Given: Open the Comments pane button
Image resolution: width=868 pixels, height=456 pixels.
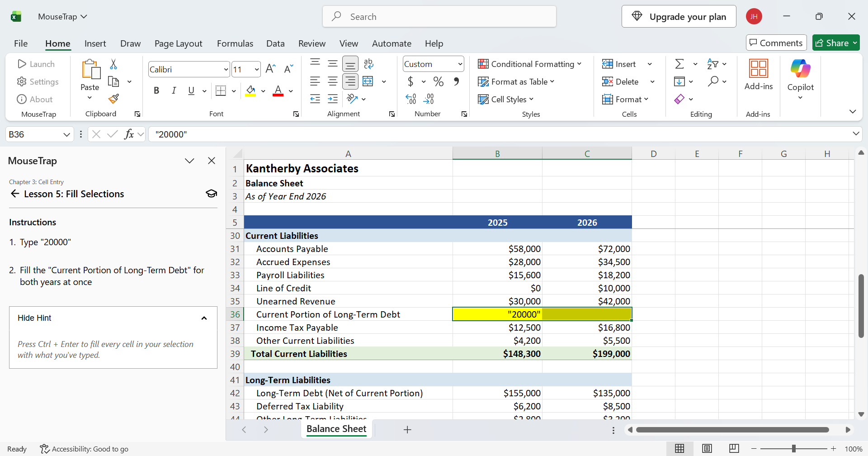Looking at the screenshot, I should [776, 43].
